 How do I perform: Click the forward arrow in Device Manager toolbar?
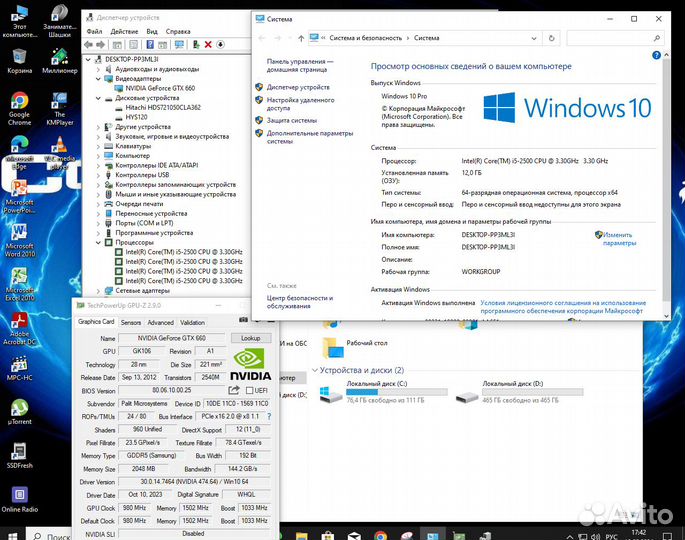click(100, 45)
